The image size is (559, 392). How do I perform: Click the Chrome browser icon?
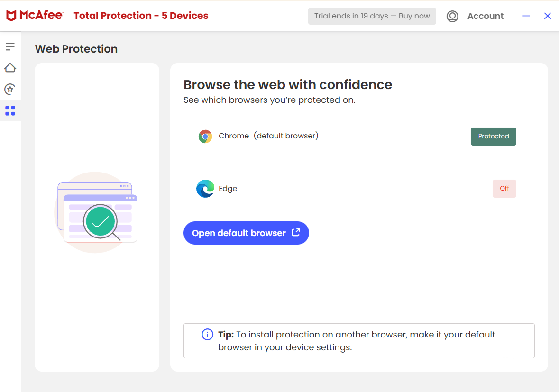point(205,136)
